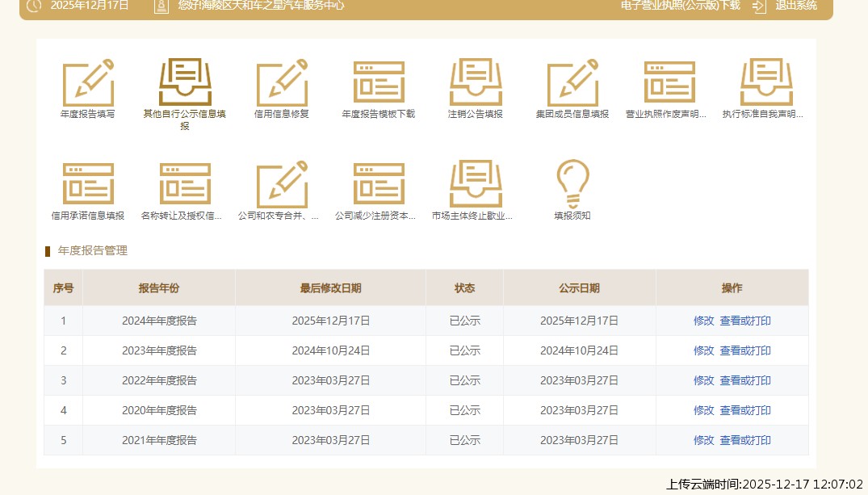Select the 年度报告模板下载 icon
The width and height of the screenshot is (868, 495).
click(x=379, y=83)
